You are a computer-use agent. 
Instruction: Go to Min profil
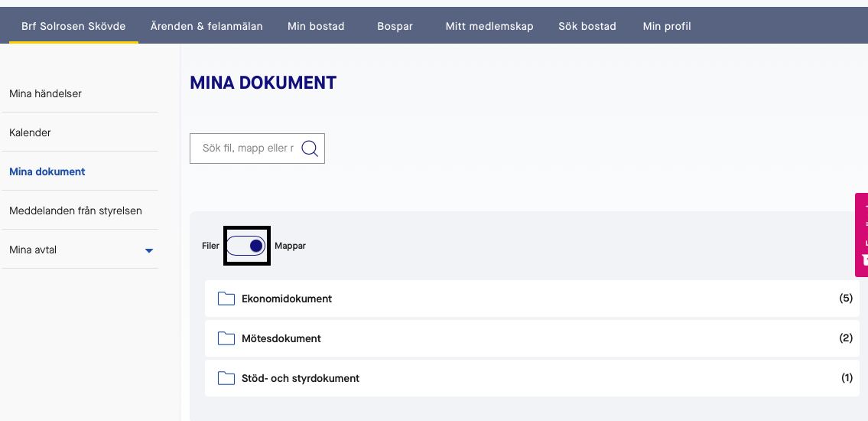667,26
